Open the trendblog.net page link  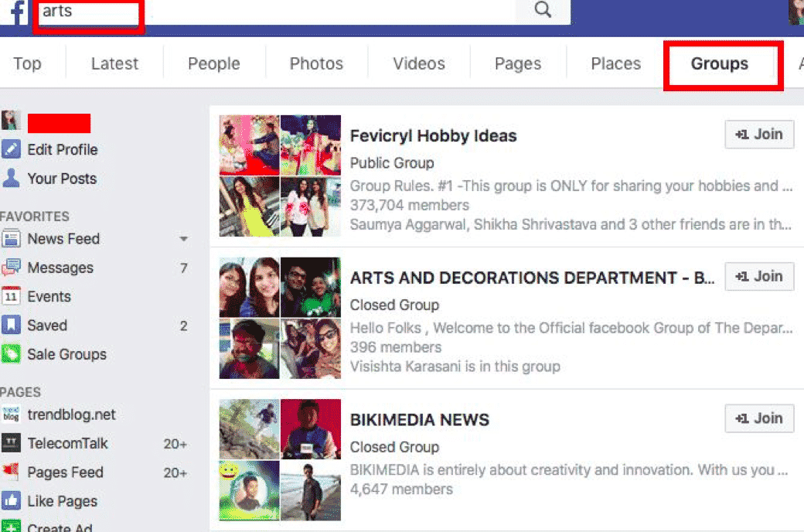pyautogui.click(x=72, y=414)
